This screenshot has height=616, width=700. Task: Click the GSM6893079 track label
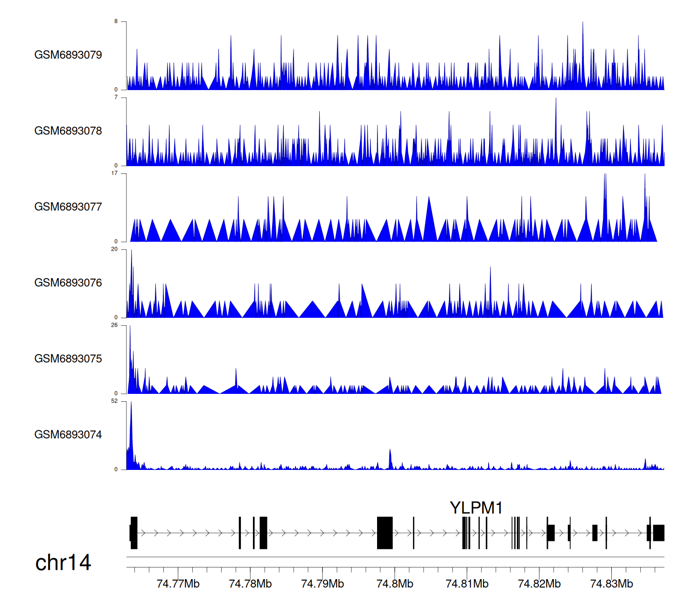pos(68,55)
